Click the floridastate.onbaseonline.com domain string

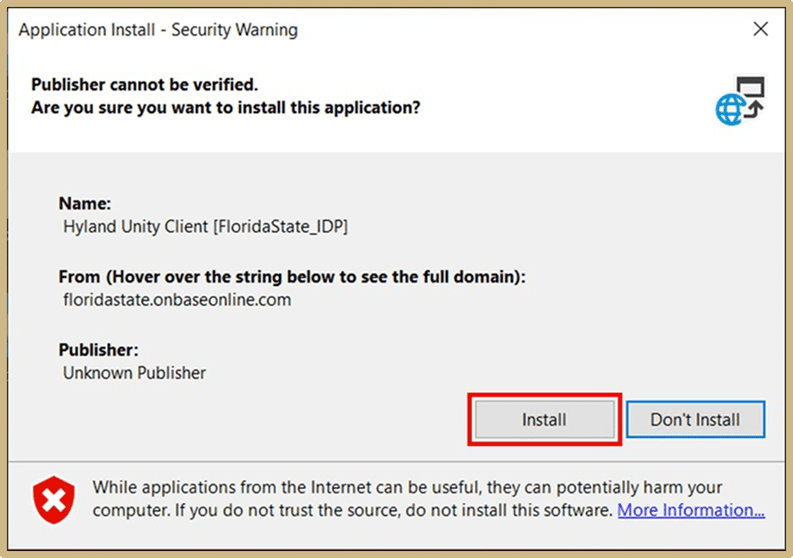[177, 299]
